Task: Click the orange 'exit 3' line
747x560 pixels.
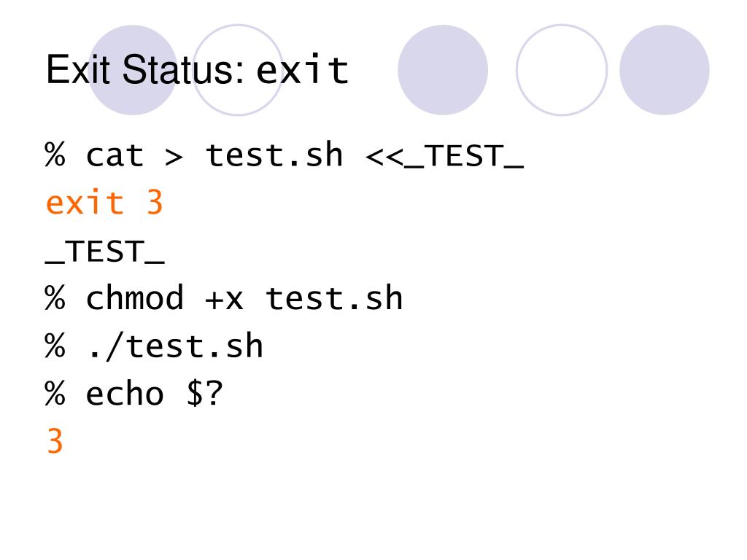Action: click(104, 203)
